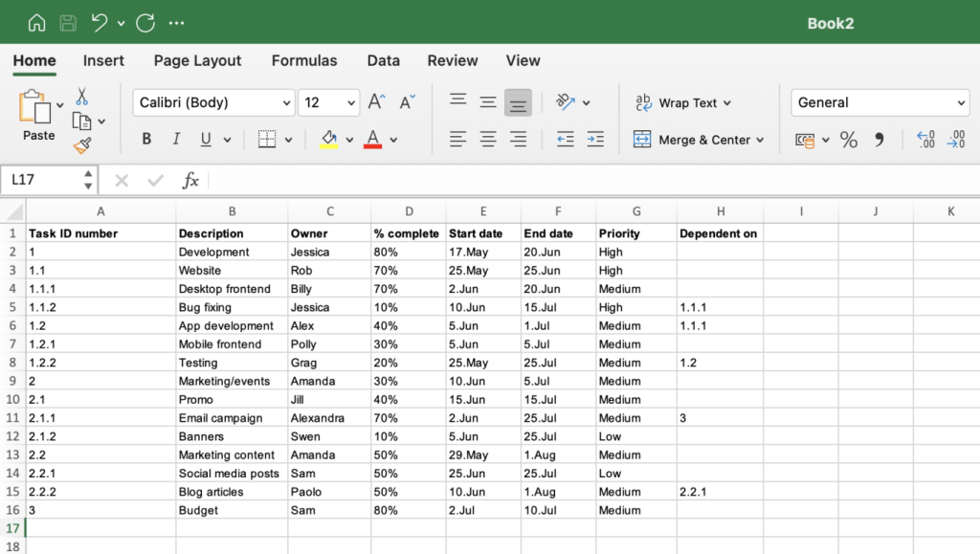Apply bold formatting from the ribbon
980x554 pixels.
pyautogui.click(x=145, y=139)
